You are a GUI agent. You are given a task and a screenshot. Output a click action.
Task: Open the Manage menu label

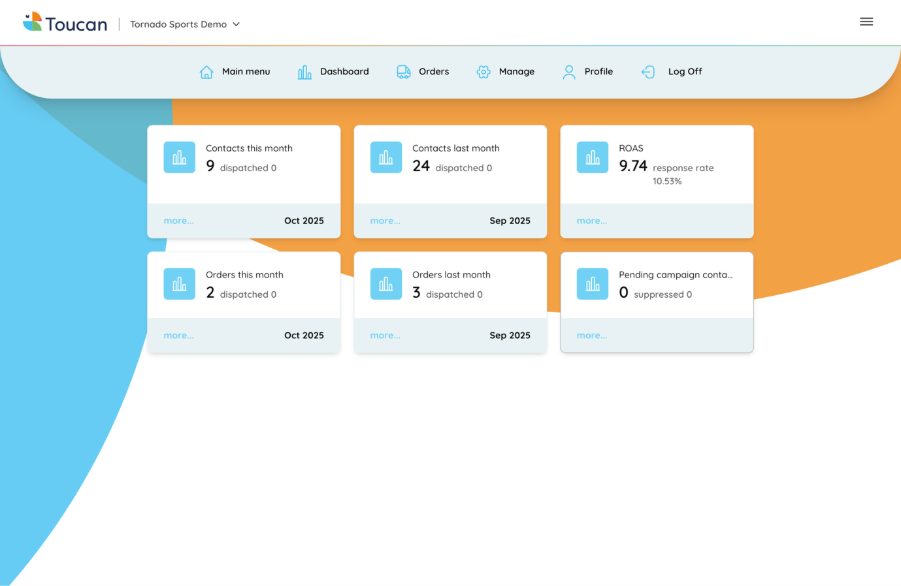point(517,72)
